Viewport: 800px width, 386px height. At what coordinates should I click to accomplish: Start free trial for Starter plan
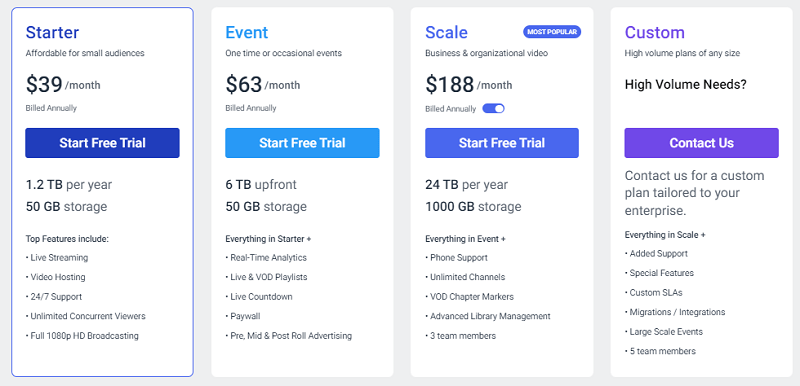(x=103, y=143)
